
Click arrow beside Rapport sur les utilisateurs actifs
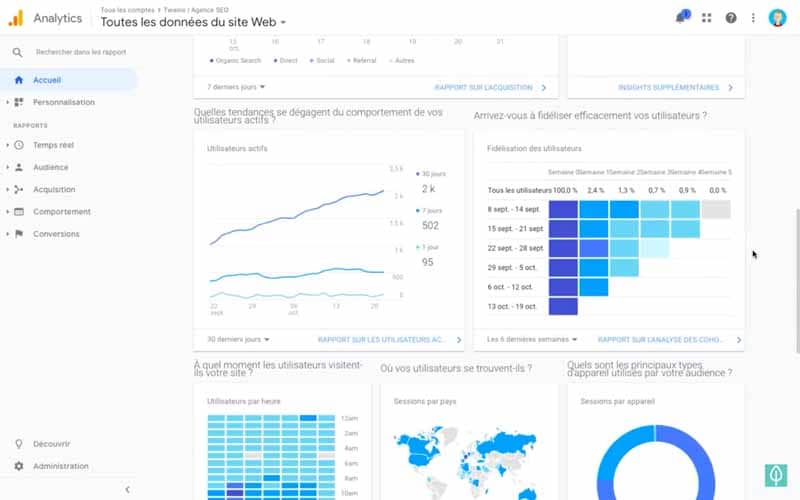click(x=459, y=340)
